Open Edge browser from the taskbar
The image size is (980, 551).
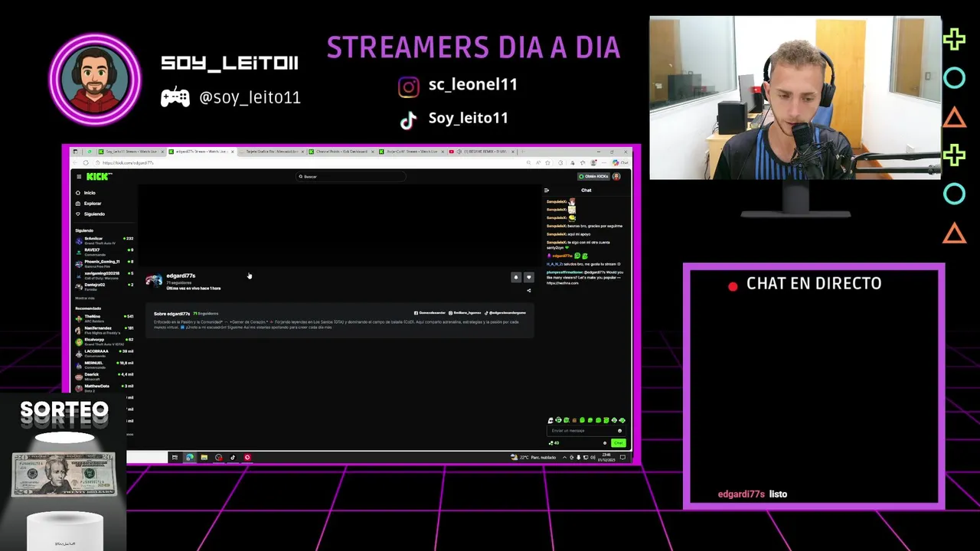(189, 458)
